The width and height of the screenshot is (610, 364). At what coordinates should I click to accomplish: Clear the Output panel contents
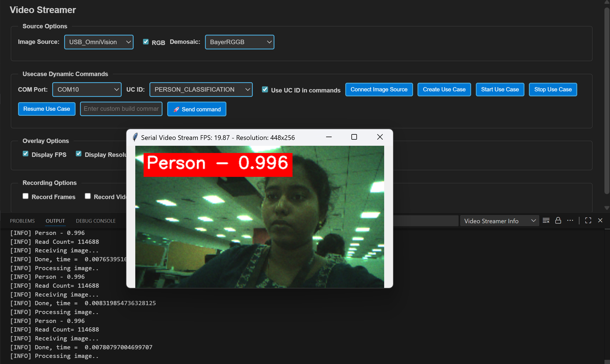(x=546, y=220)
